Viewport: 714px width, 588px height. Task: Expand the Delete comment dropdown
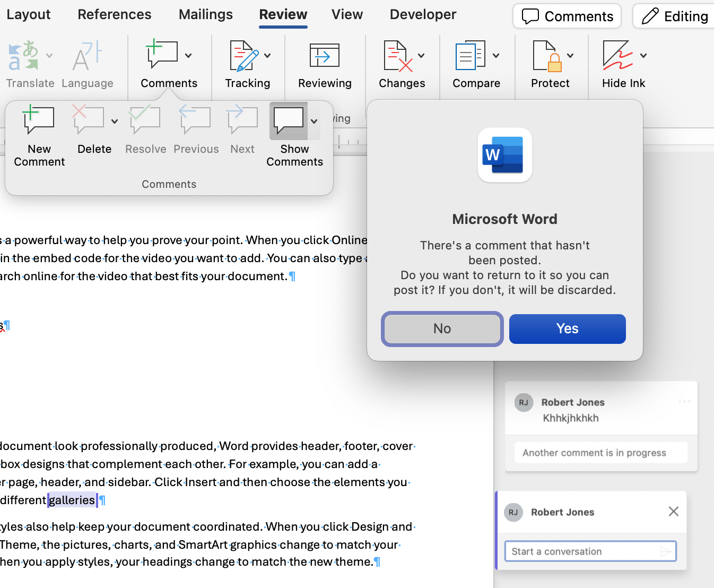coord(114,120)
